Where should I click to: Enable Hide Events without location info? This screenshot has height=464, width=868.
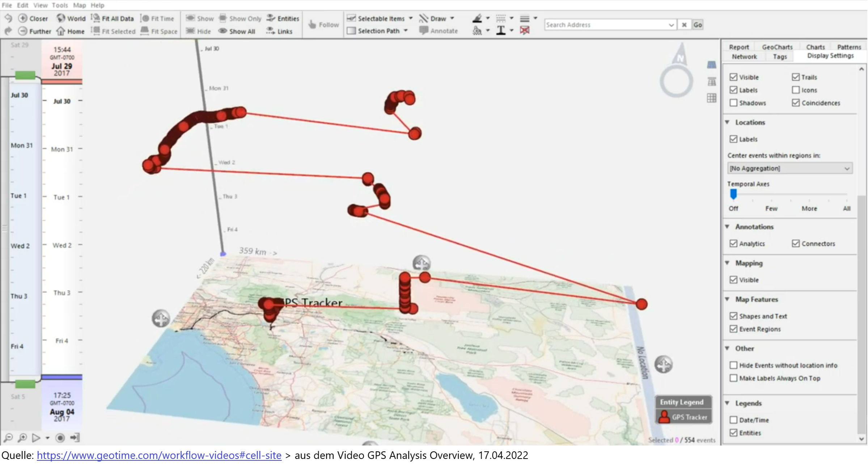click(x=733, y=365)
